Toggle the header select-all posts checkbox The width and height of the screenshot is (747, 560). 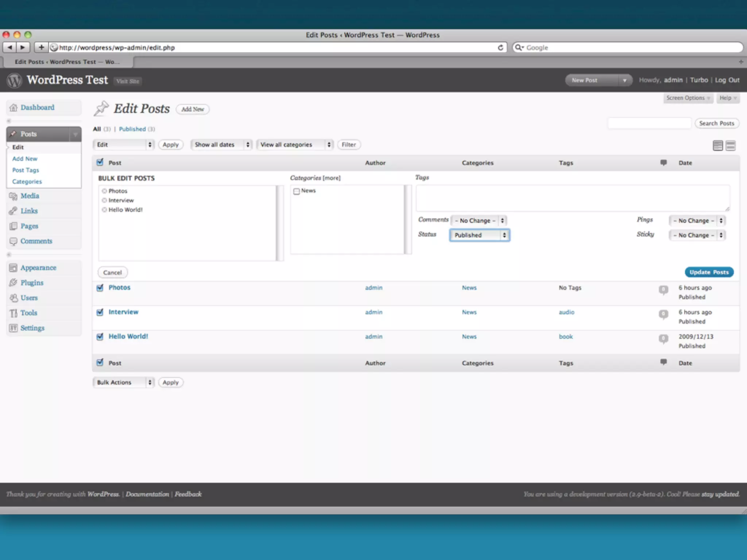pos(100,162)
